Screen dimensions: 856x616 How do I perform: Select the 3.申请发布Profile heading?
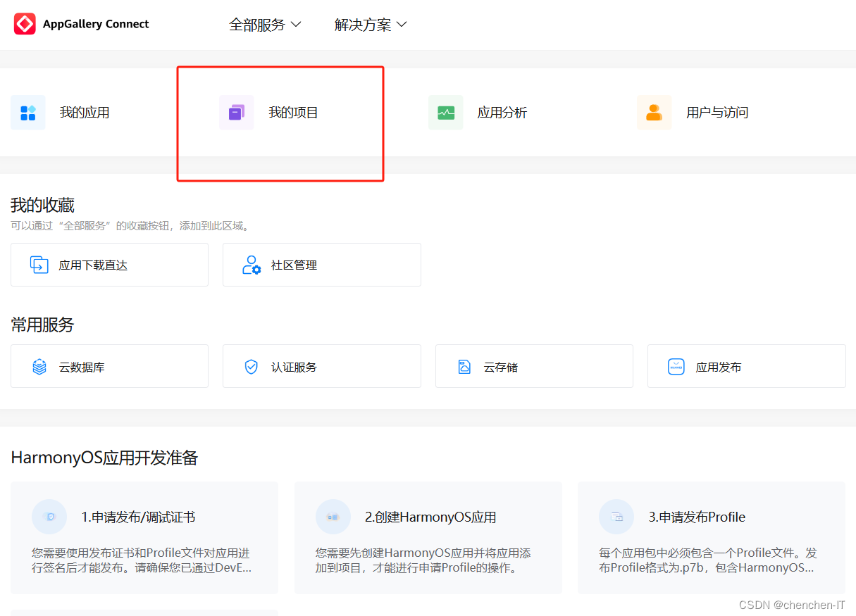697,517
